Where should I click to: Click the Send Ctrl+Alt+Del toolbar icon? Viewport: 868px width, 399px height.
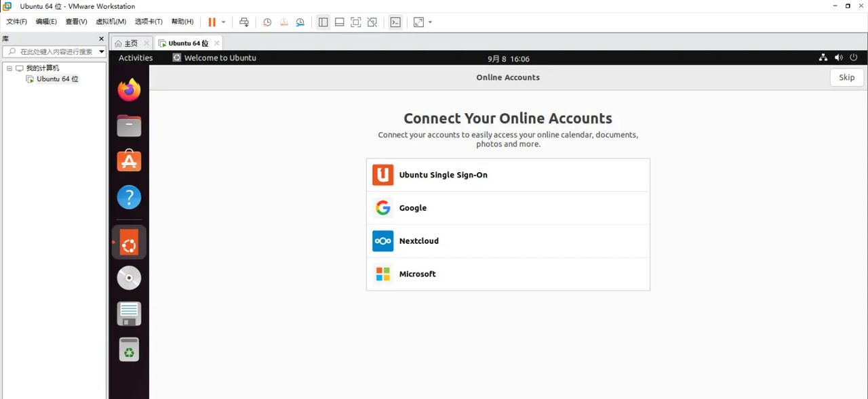(244, 22)
